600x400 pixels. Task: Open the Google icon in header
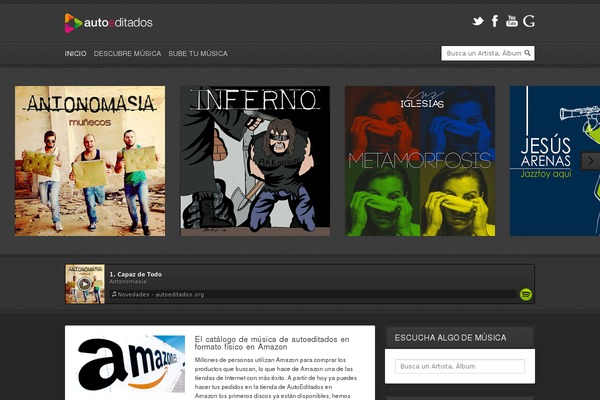point(529,21)
